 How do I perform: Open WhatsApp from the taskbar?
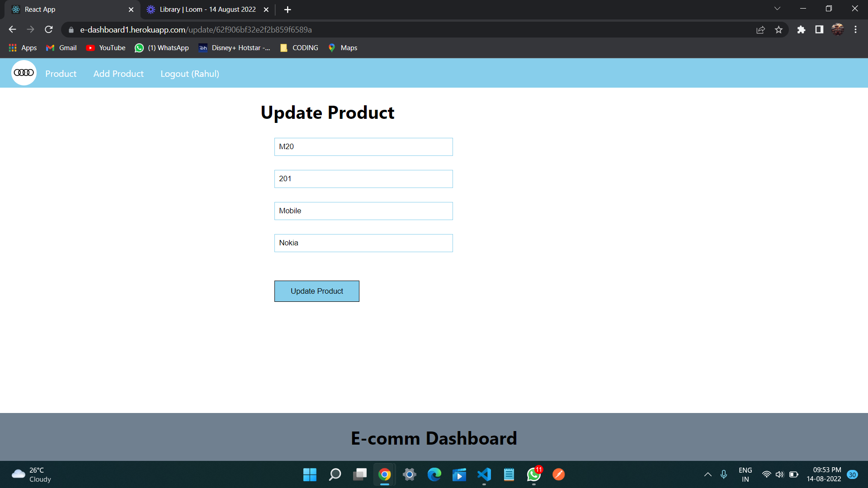click(x=533, y=474)
